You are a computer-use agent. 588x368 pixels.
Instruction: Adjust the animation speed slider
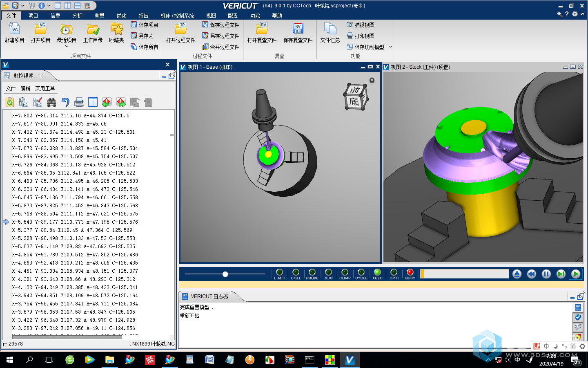pos(225,274)
